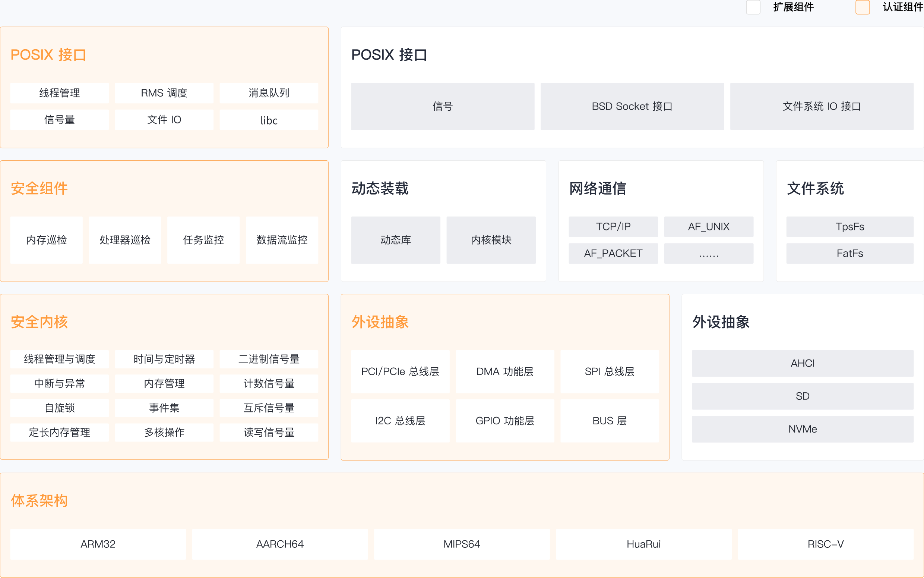
Task: Select the I2C 总线层 box
Action: 400,421
